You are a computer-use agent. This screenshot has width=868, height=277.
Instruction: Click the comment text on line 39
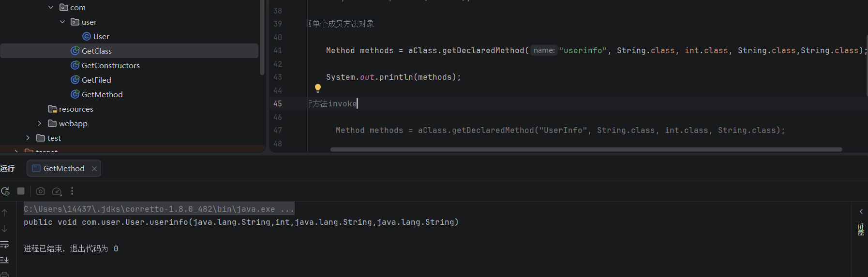tap(342, 24)
